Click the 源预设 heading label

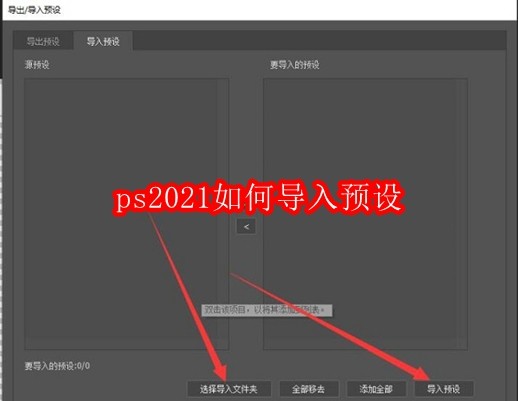pos(37,65)
